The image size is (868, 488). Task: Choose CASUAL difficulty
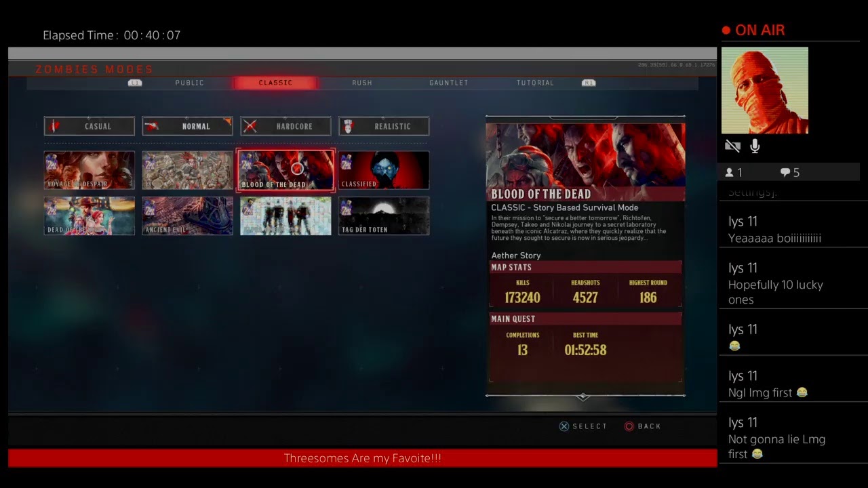[x=90, y=126]
